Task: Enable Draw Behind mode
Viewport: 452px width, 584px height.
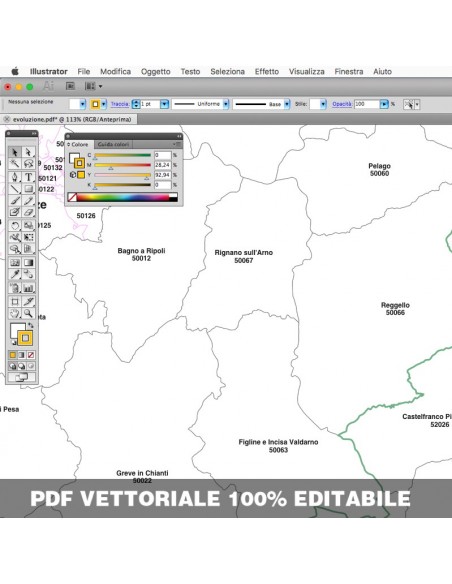Action: pyautogui.click(x=22, y=366)
